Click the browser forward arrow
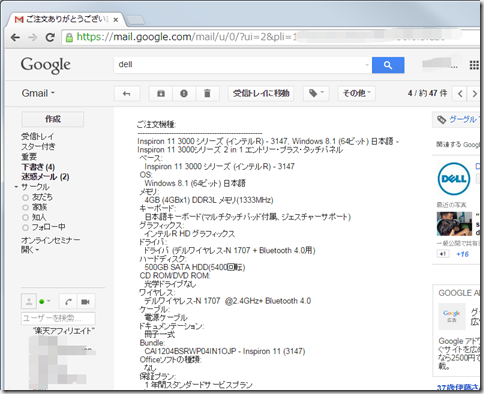 point(33,37)
